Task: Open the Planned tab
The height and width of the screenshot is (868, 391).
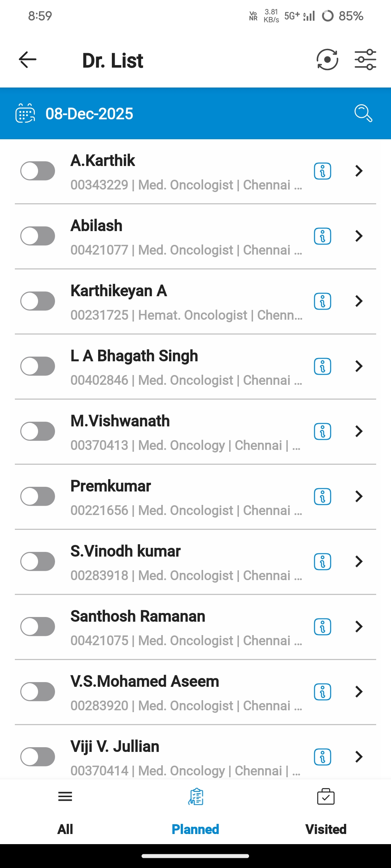Action: (x=195, y=812)
